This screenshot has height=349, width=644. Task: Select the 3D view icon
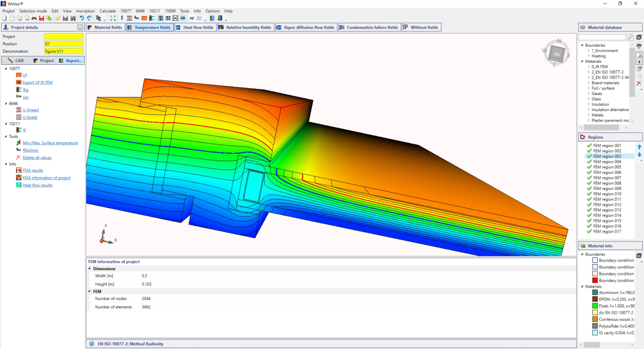(x=183, y=18)
